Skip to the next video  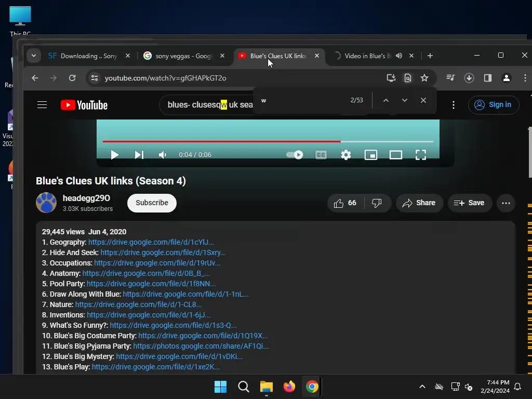pos(139,155)
